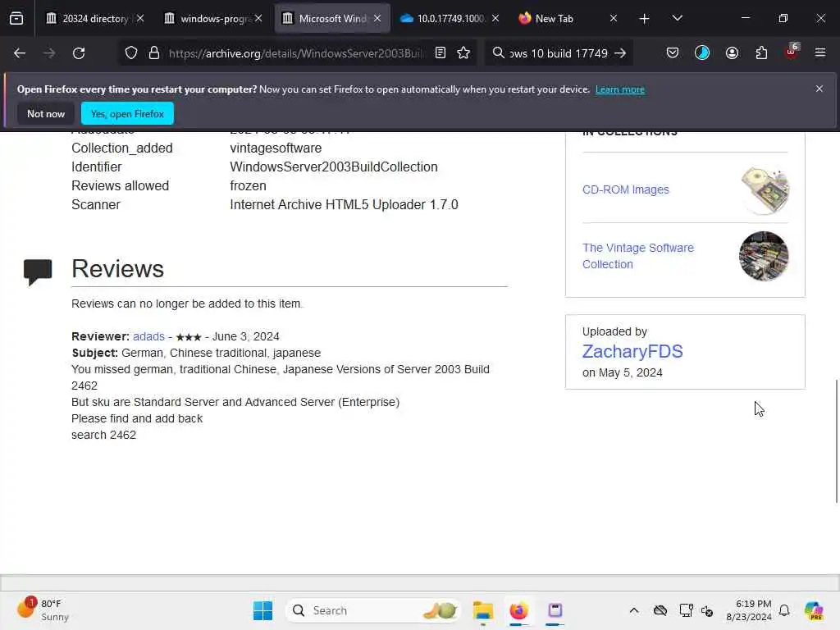Image resolution: width=840 pixels, height=630 pixels.
Task: Select identifier WindowsServer2003BuildCollection text
Action: (334, 167)
